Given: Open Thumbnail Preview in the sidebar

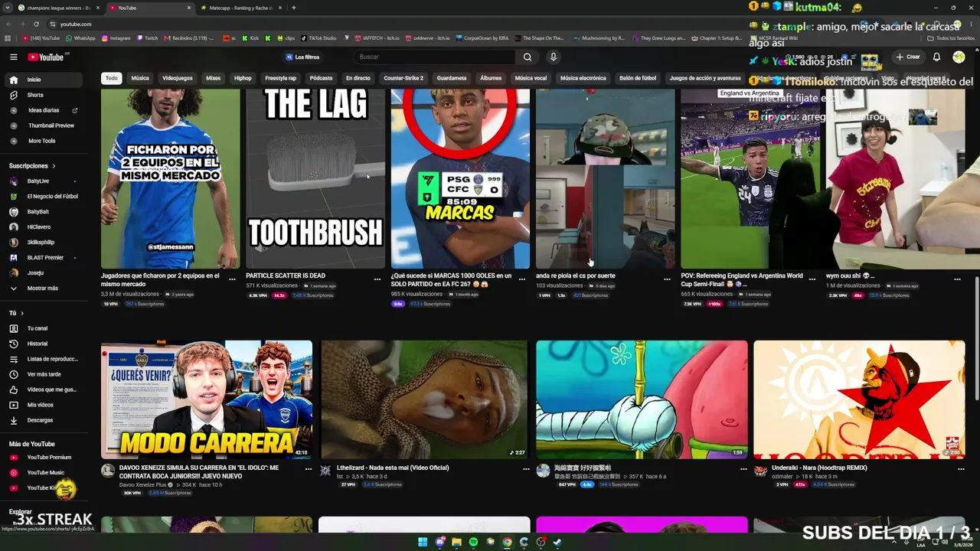Looking at the screenshot, I should tap(44, 126).
